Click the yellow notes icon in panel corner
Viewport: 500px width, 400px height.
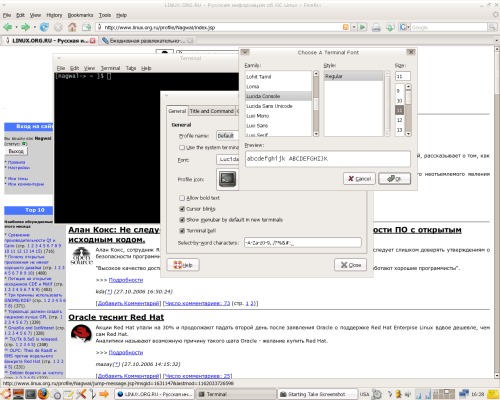click(x=493, y=394)
